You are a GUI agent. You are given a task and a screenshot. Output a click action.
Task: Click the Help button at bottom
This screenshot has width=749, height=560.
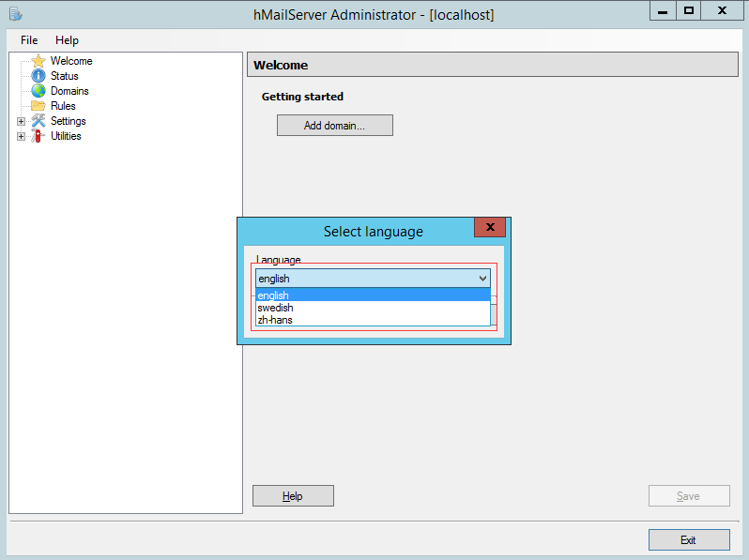click(293, 496)
